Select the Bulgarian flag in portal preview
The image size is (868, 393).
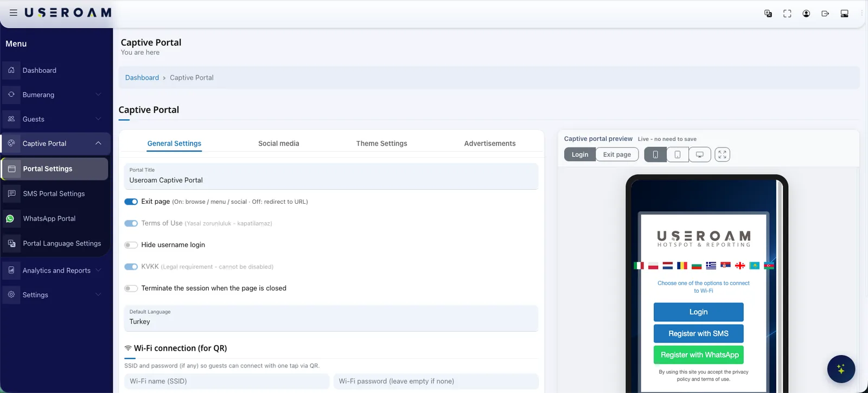pos(697,266)
